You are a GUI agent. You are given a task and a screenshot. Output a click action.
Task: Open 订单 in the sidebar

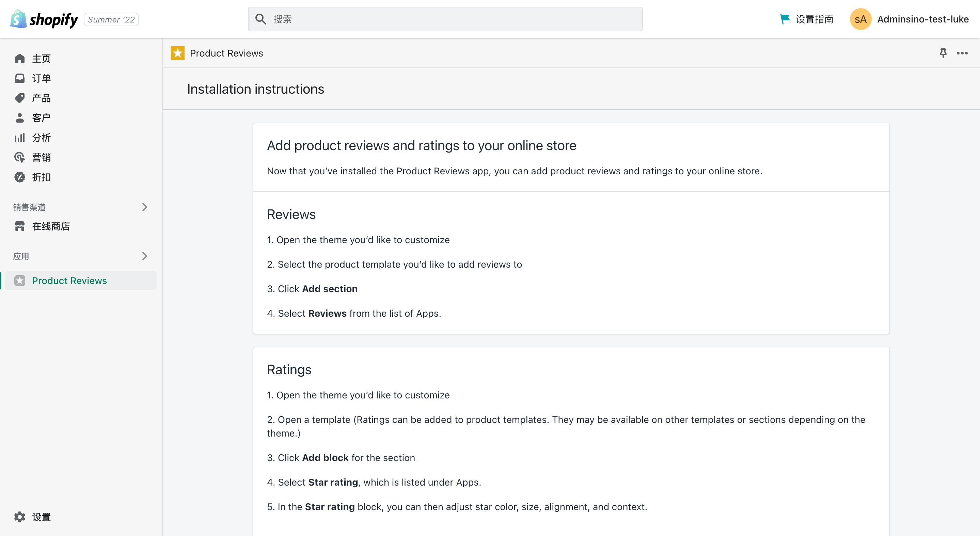click(42, 78)
